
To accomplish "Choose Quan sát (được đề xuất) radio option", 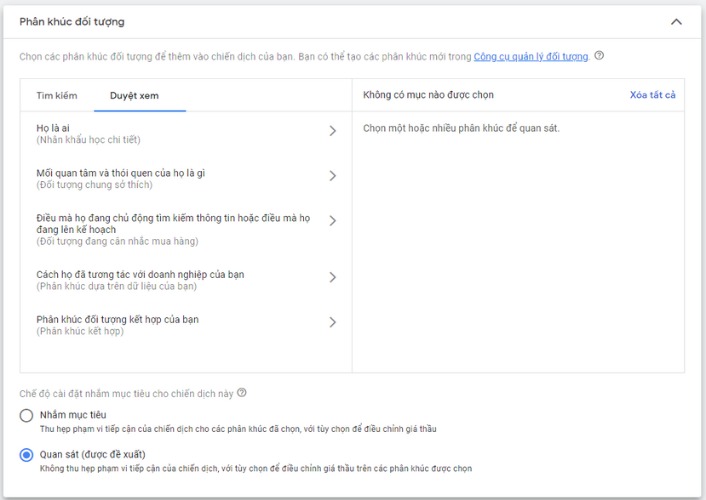I will (27, 455).
